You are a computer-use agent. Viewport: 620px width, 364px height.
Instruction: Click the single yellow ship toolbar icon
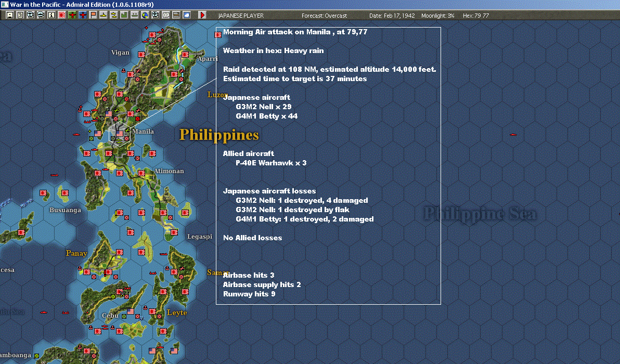tap(103, 15)
